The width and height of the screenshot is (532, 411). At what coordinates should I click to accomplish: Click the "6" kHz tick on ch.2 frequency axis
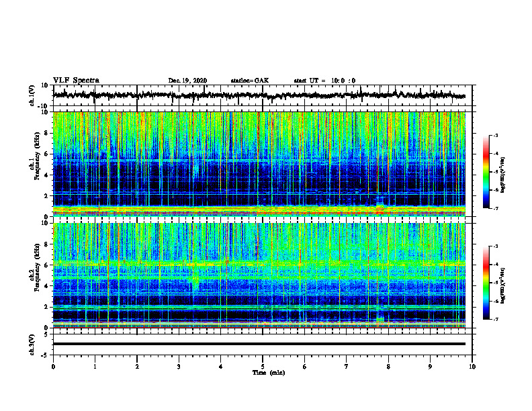pos(46,265)
